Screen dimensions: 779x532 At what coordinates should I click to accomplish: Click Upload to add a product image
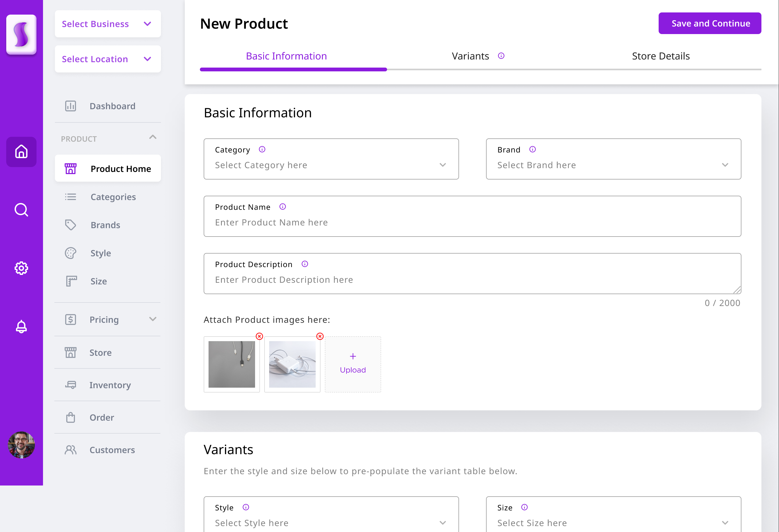(x=353, y=364)
